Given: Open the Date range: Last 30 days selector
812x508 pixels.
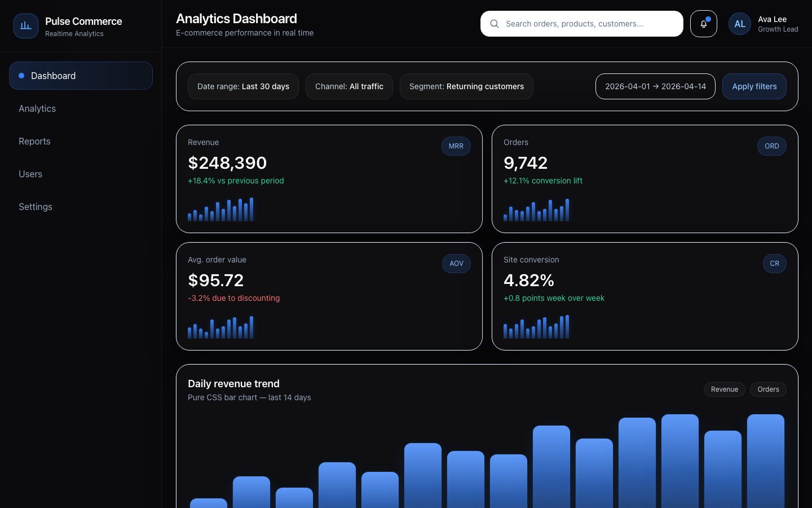Looking at the screenshot, I should [x=243, y=86].
